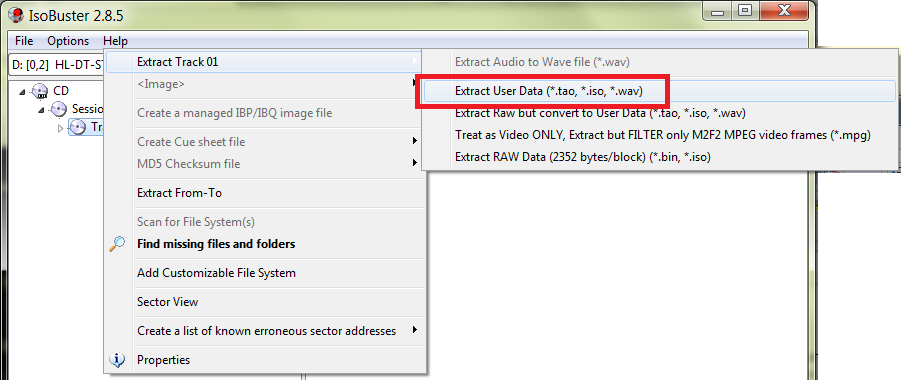Expand erroneous sector addresses submenu arrow
The image size is (902, 380).
pos(415,331)
